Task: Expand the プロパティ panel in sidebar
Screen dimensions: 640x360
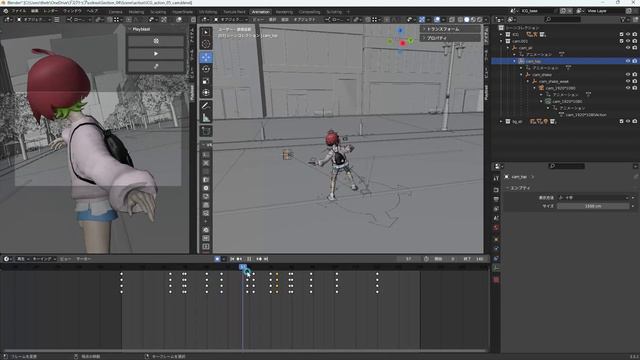Action: pyautogui.click(x=450, y=38)
